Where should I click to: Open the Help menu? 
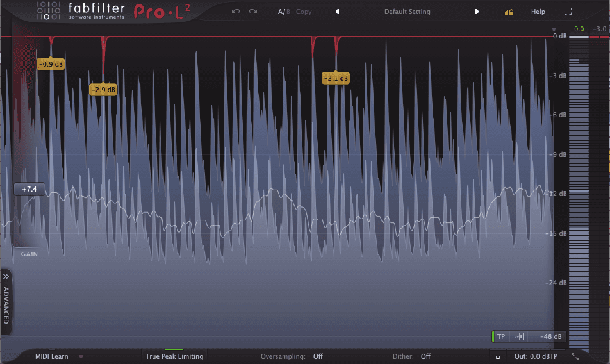tap(538, 12)
